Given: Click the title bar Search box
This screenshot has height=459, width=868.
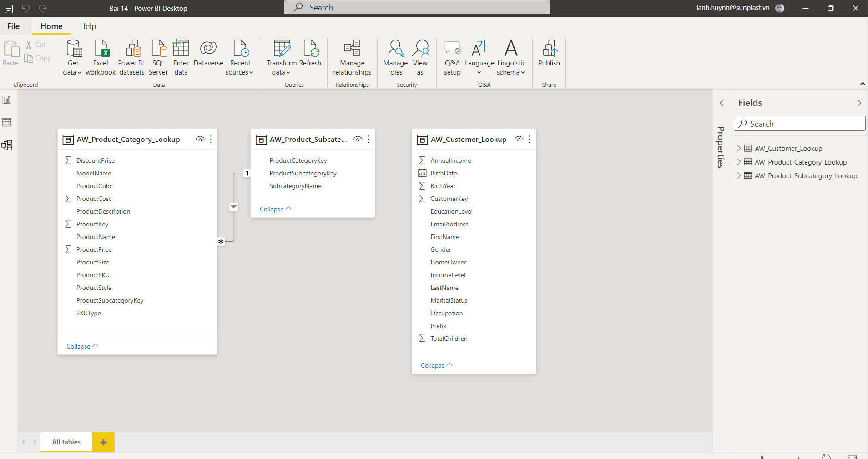Looking at the screenshot, I should (x=417, y=7).
